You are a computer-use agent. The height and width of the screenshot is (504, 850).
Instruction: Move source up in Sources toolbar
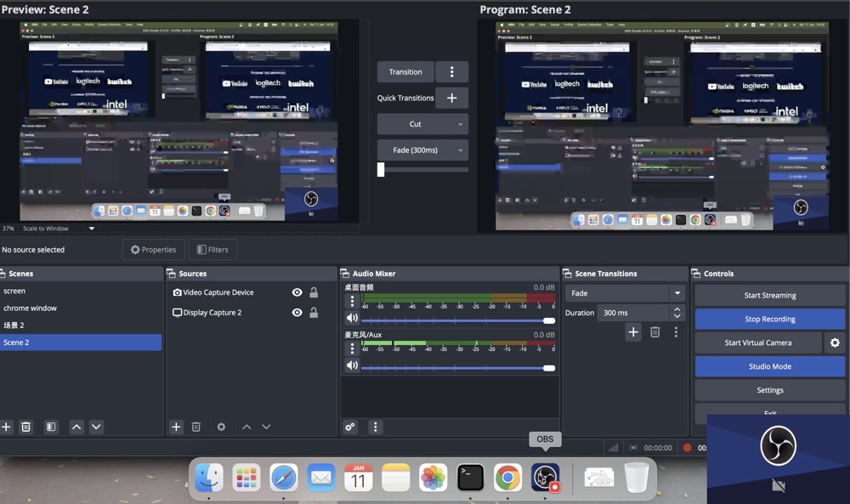click(246, 427)
